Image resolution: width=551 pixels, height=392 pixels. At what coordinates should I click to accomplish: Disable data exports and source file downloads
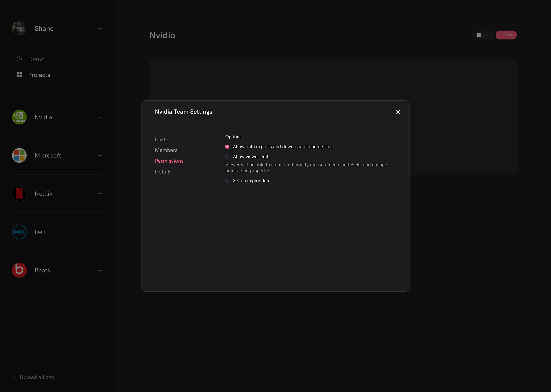click(227, 146)
